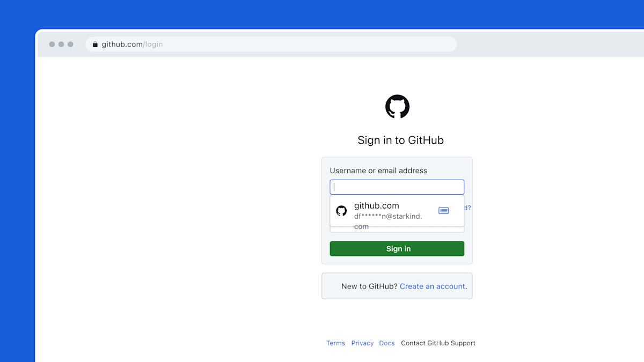Open the Create an account link
This screenshot has height=362, width=644.
[x=432, y=286]
